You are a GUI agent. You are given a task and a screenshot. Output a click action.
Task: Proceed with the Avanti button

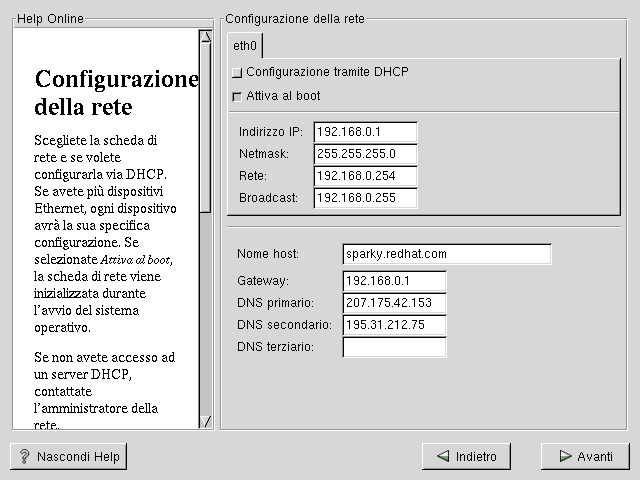585,456
